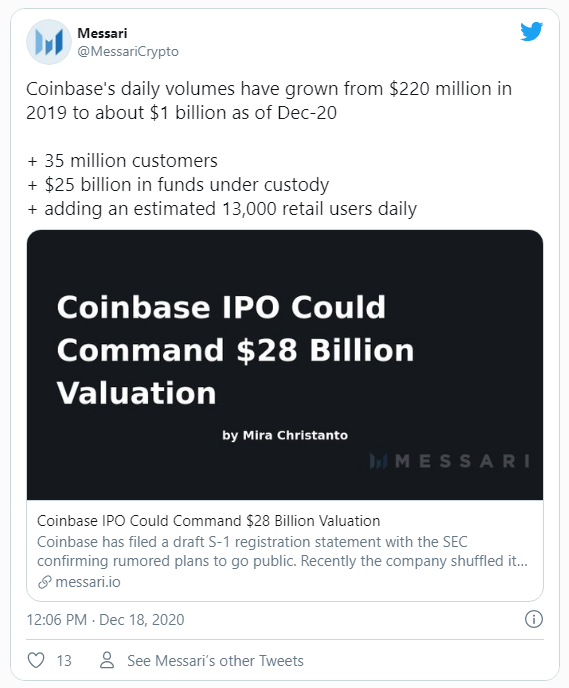
Task: Click the 35 million customers line
Action: click(x=122, y=161)
